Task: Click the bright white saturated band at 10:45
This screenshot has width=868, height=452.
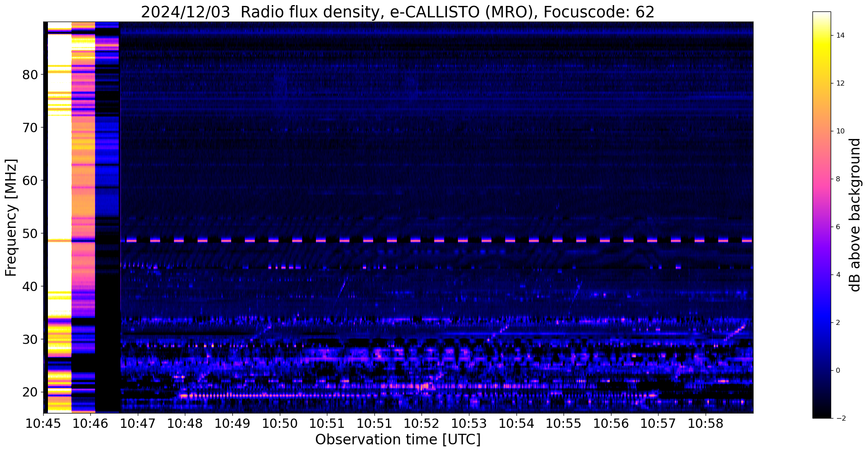Action: pyautogui.click(x=59, y=217)
